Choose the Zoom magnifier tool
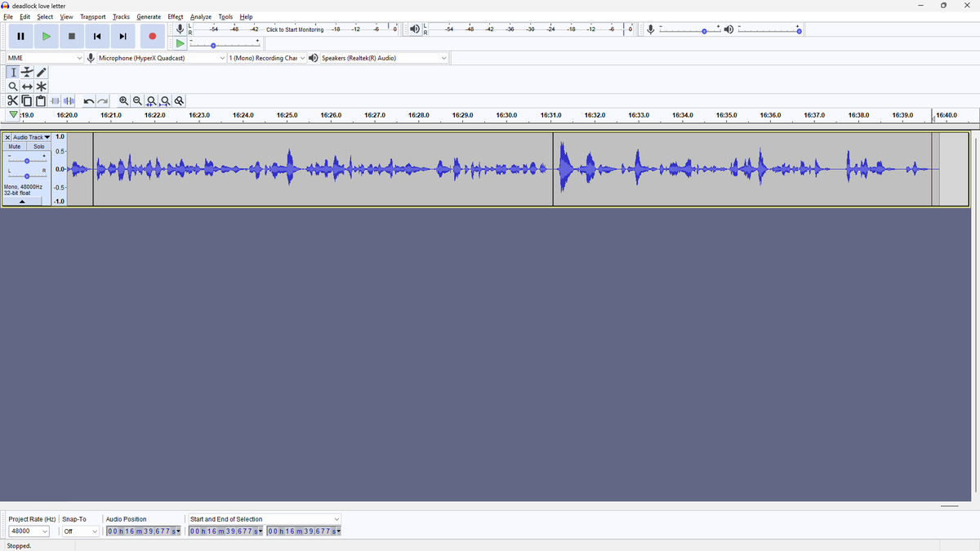Image resolution: width=980 pixels, height=551 pixels. tap(13, 87)
